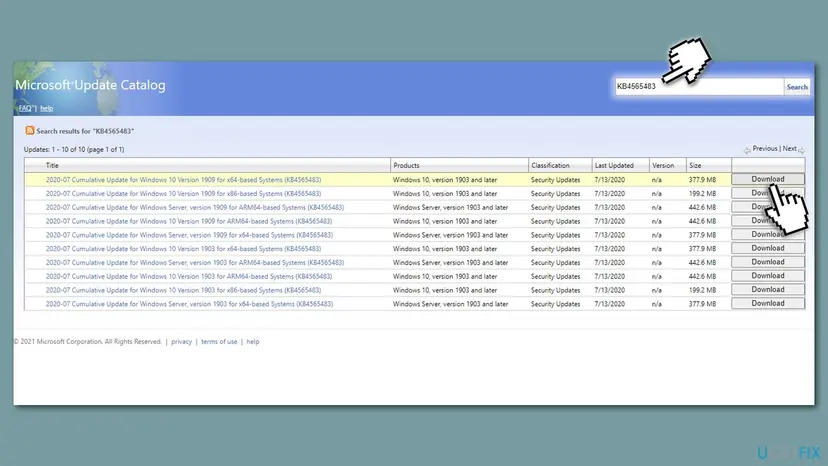Click the Next page arrow icon
The height and width of the screenshot is (466, 828).
(801, 151)
